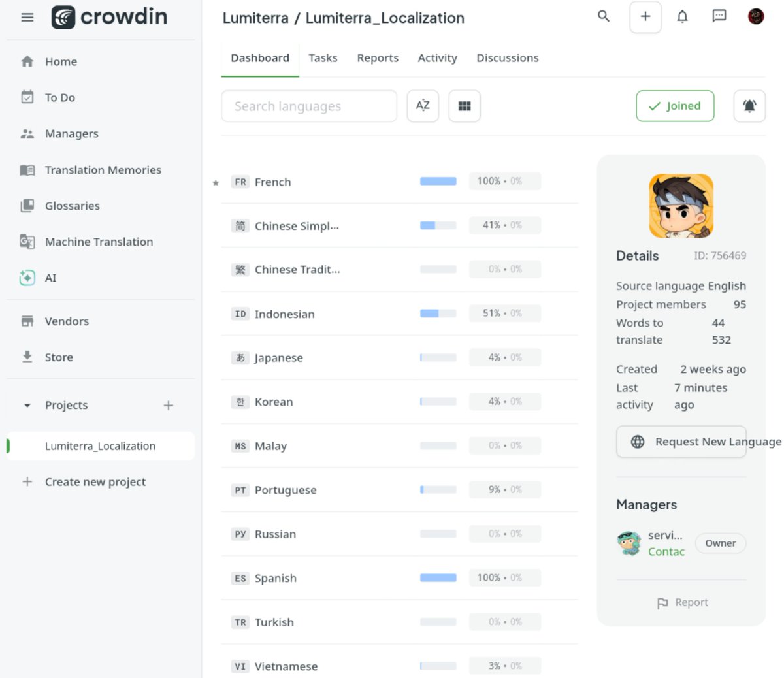The height and width of the screenshot is (678, 784).
Task: Click the Machine Translation sidebar label
Action: coord(99,242)
